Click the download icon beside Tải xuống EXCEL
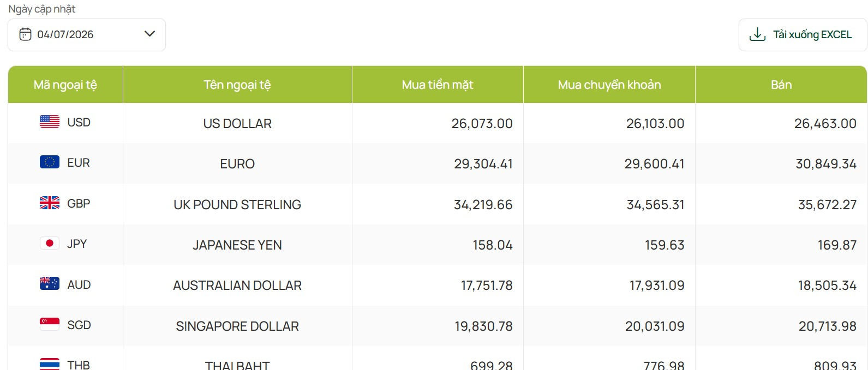Viewport: 868px width, 370px height. click(757, 34)
